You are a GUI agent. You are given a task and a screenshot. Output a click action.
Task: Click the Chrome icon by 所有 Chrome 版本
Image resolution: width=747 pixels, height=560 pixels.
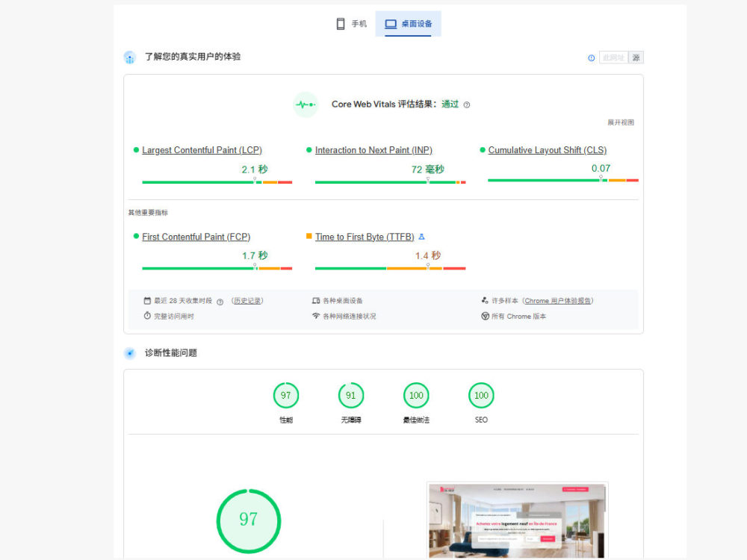tap(485, 316)
